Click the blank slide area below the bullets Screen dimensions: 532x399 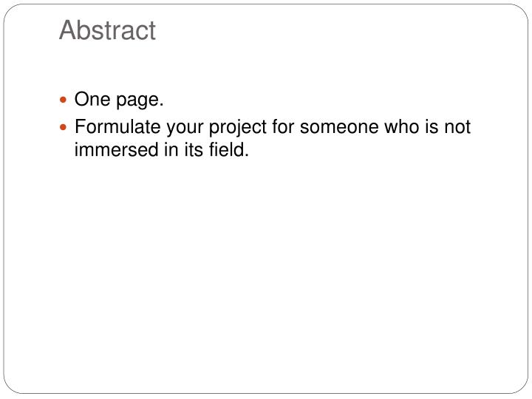point(266,271)
